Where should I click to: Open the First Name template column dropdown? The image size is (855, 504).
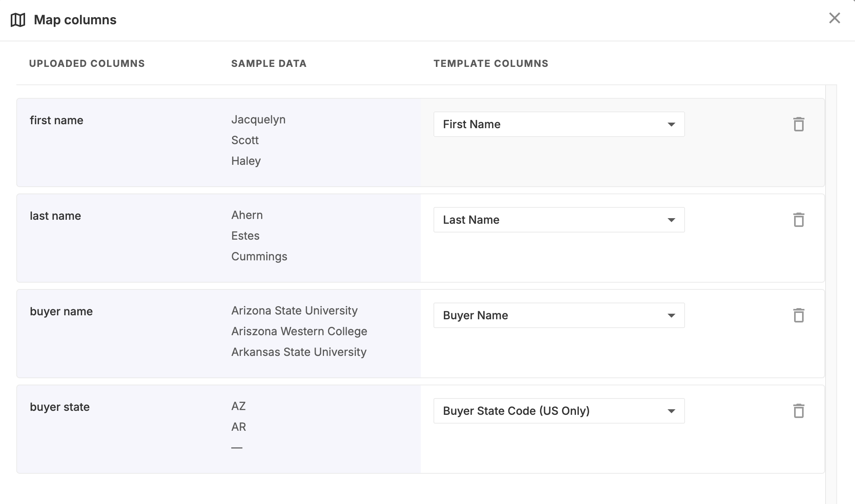[x=558, y=124]
